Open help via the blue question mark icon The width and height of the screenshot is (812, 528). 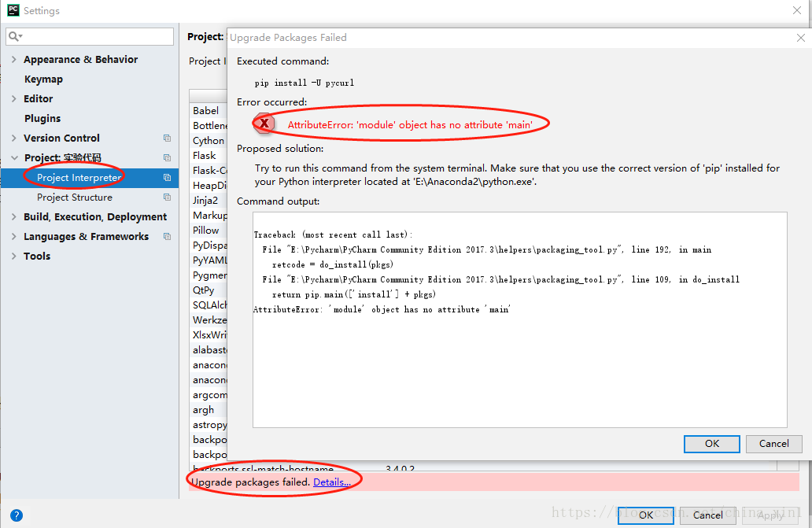point(17,515)
